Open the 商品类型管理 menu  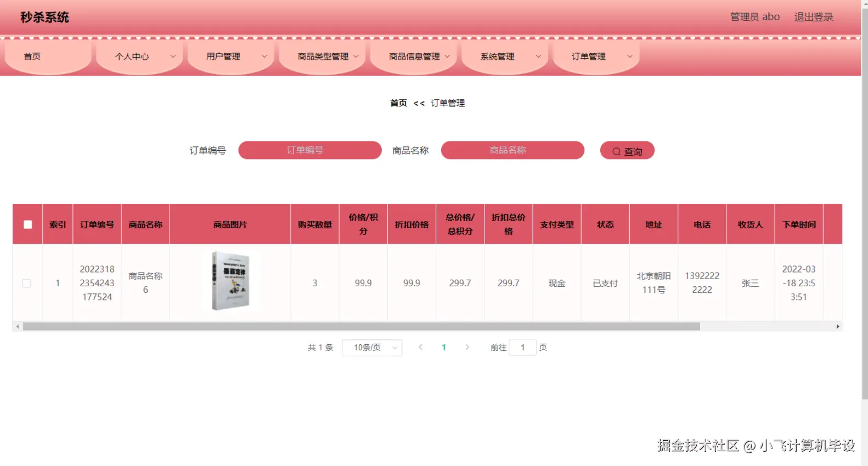point(322,56)
